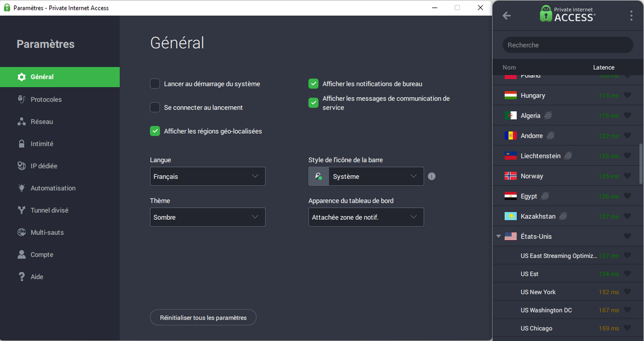Screen dimensions: 644x341
Task: Favorite Kazakhstan with its heart icon
Action: coord(627,216)
